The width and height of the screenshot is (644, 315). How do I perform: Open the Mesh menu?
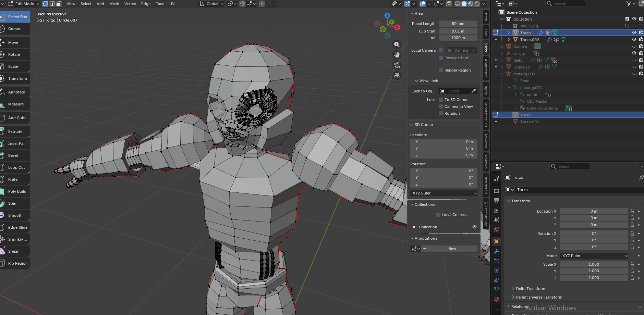point(114,4)
